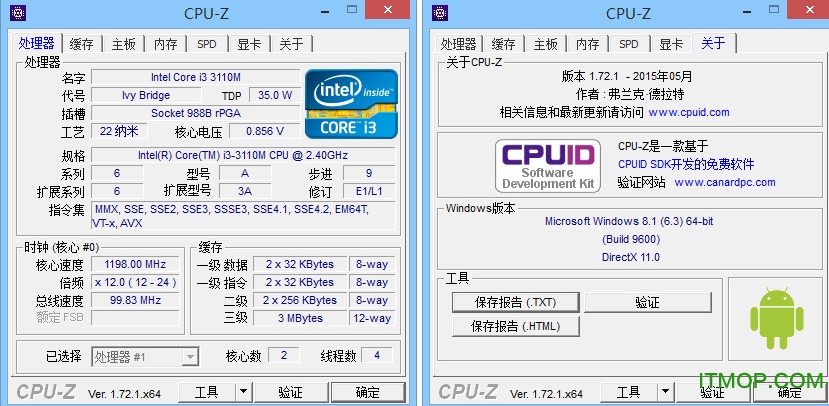Open the www.cpuid.com link
829x406 pixels.
coord(689,112)
